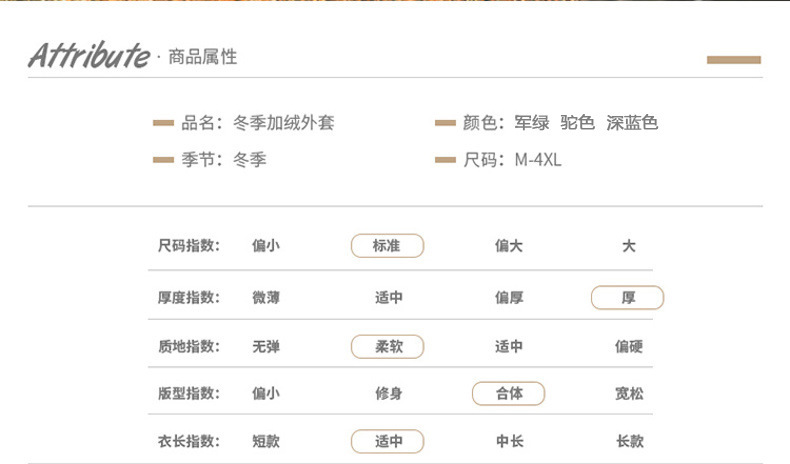This screenshot has width=790, height=464.
Task: Choose 偏小 in the 尺码指数 row
Action: pyautogui.click(x=265, y=246)
